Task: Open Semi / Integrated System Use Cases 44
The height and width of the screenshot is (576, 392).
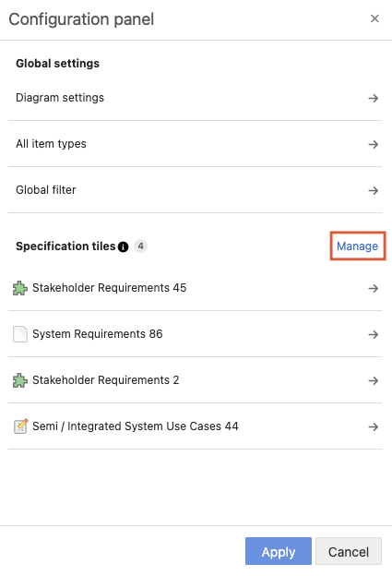Action: [x=195, y=426]
